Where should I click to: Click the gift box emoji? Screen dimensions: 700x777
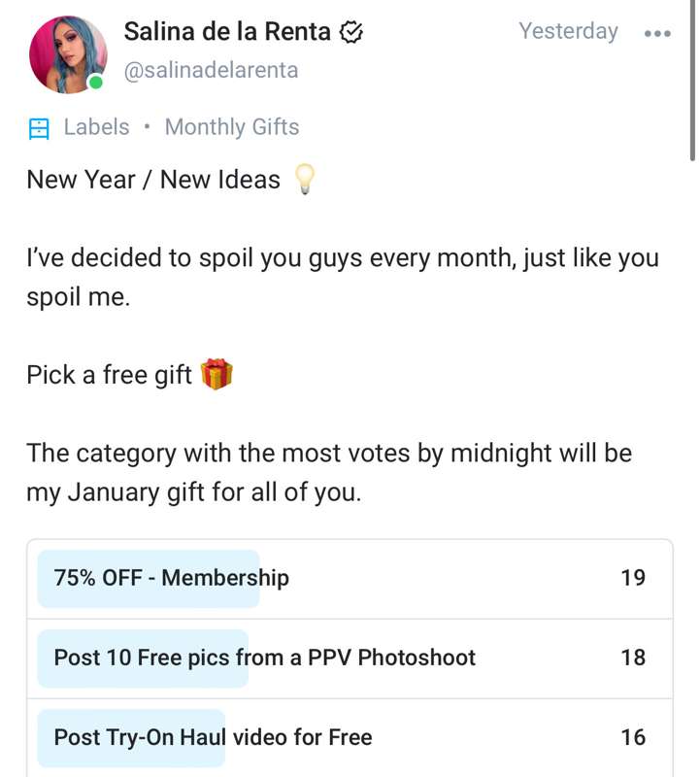(217, 374)
